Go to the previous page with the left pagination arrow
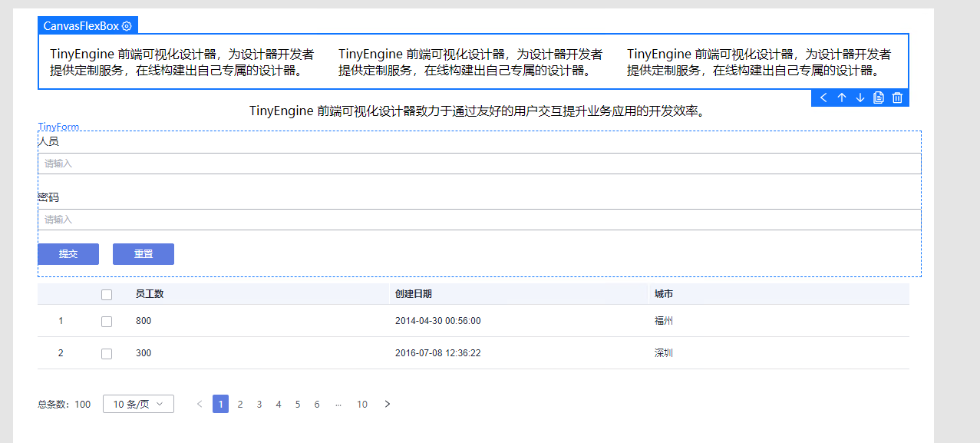The image size is (980, 443). (x=200, y=404)
